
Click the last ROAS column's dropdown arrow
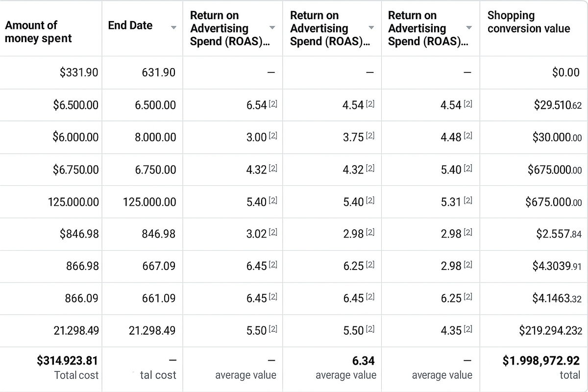coord(469,27)
